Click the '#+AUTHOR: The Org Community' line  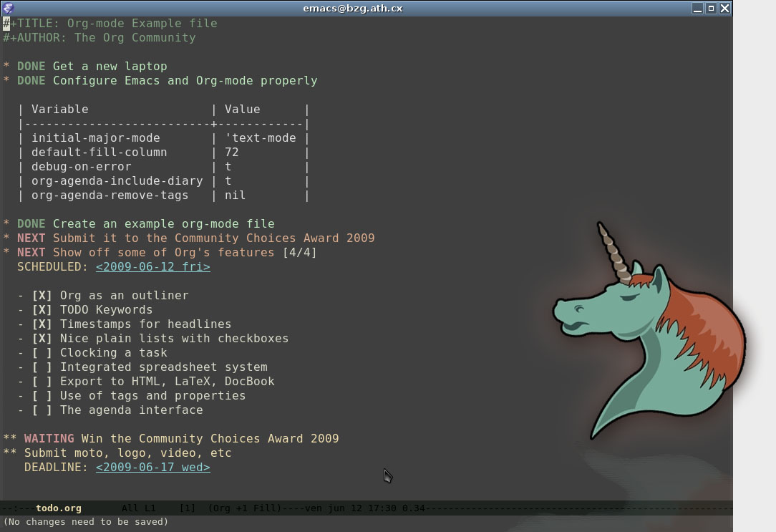click(99, 38)
